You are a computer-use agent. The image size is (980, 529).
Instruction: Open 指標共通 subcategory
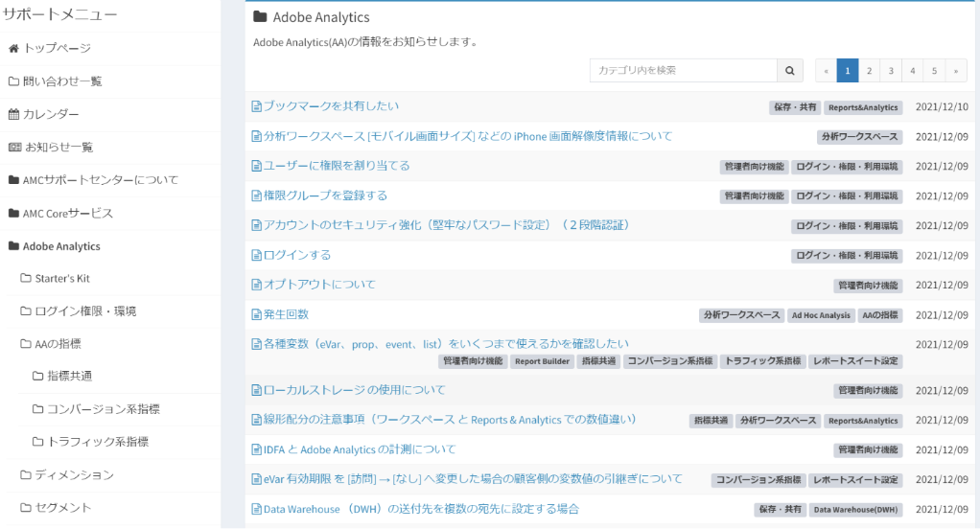[70, 376]
